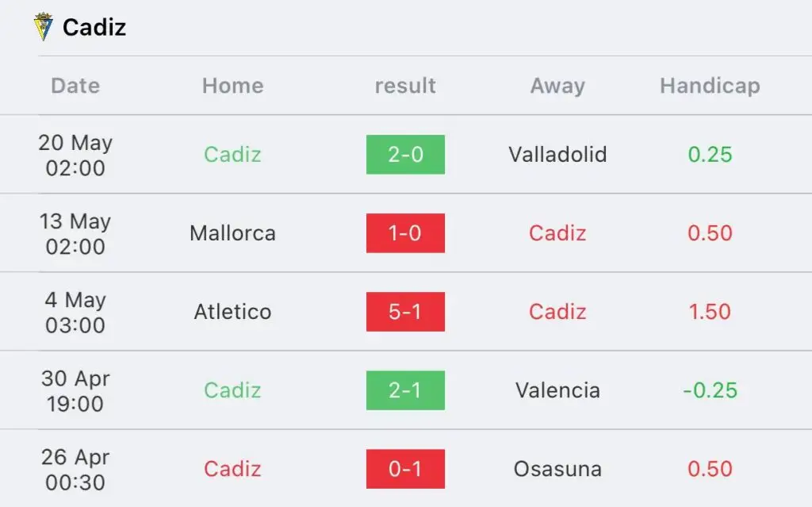Select the Away column header

click(557, 86)
